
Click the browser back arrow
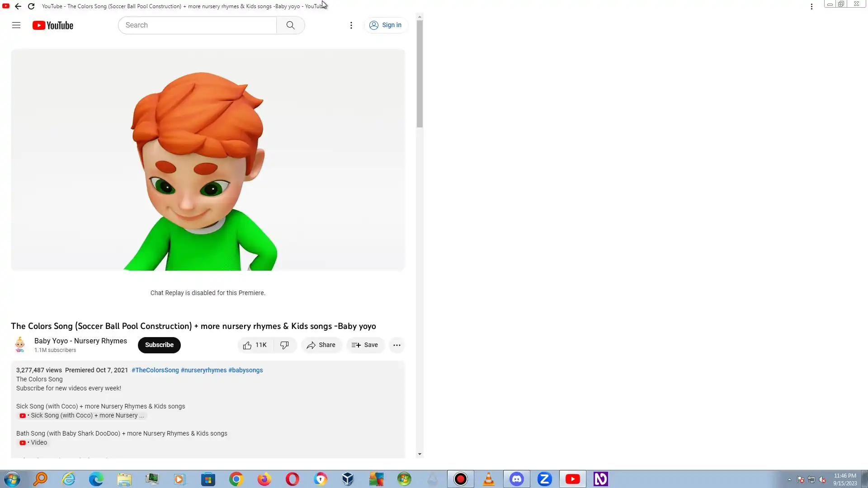coord(18,6)
